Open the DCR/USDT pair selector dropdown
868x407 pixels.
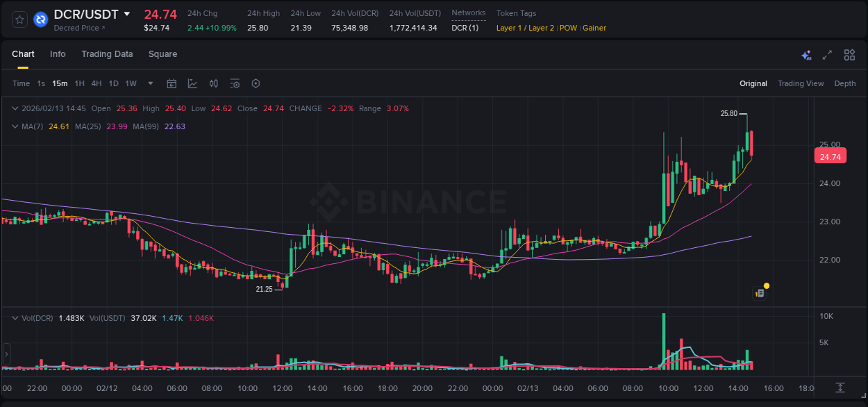coord(126,13)
